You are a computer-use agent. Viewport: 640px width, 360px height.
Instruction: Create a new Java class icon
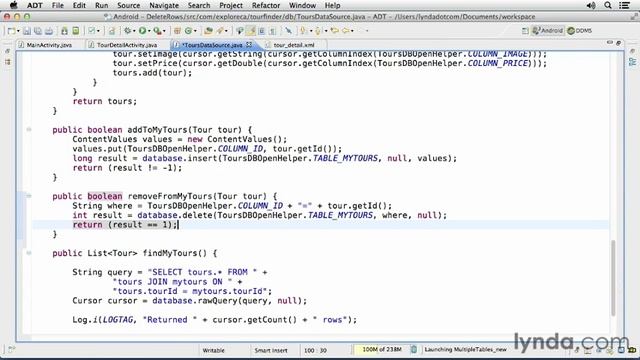click(x=189, y=31)
